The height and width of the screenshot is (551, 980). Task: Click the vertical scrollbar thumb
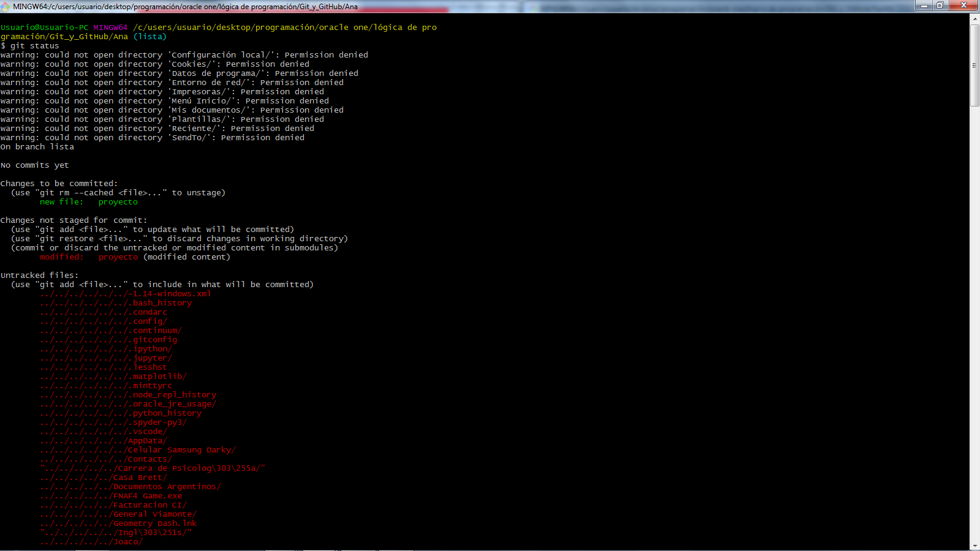pyautogui.click(x=974, y=66)
